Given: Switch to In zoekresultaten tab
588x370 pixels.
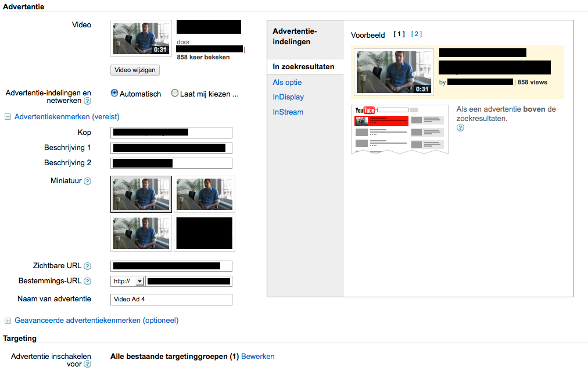Looking at the screenshot, I should tap(303, 67).
